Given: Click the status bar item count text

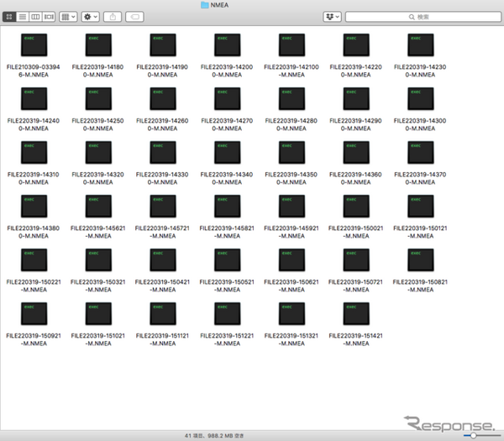Looking at the screenshot, I should 214,436.
